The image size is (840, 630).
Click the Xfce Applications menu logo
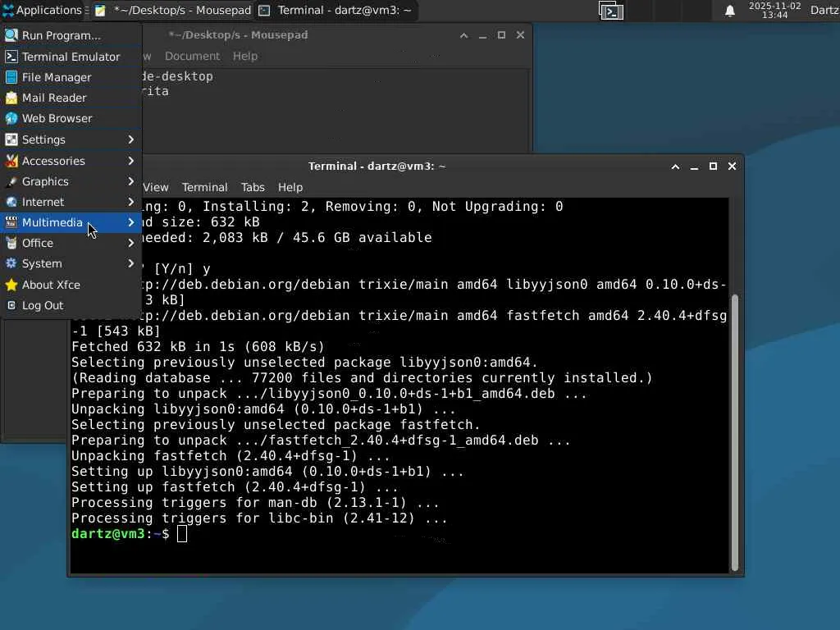pos(8,10)
